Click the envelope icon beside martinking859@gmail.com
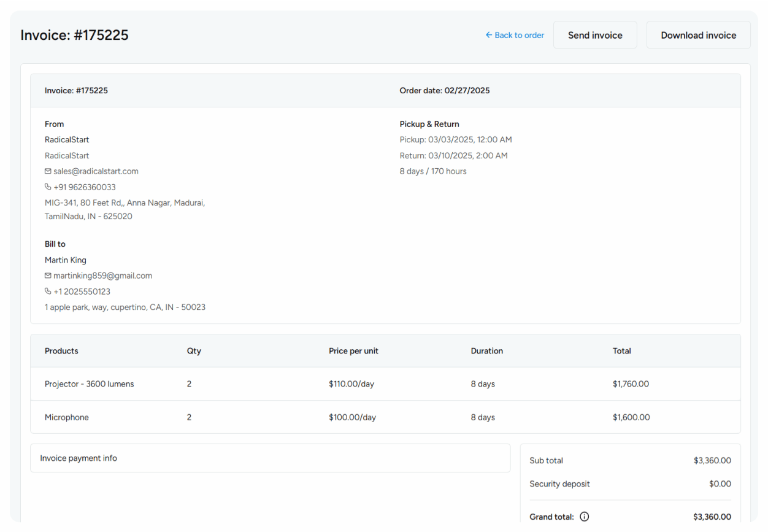768x532 pixels. [48, 276]
